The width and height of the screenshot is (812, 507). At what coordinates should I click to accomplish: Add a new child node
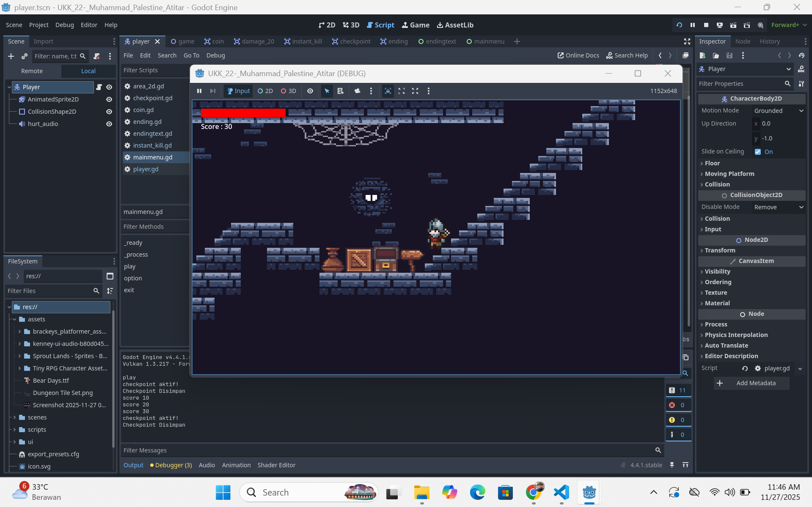click(x=11, y=56)
